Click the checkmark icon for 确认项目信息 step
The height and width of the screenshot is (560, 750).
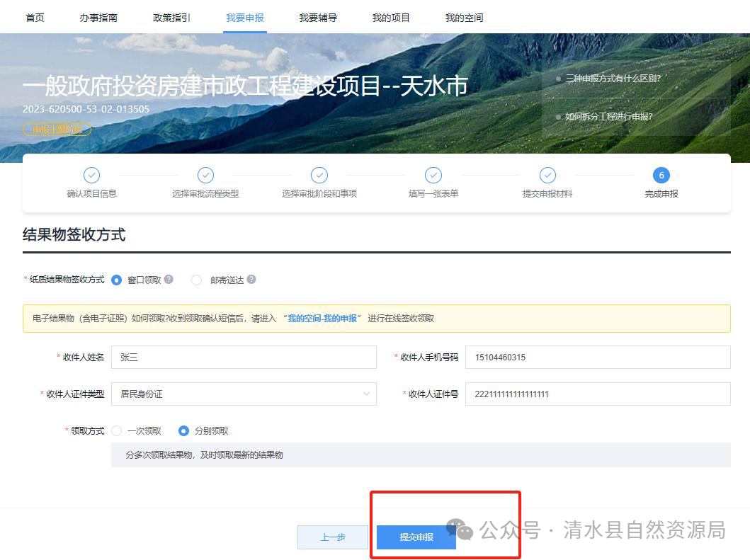(91, 175)
